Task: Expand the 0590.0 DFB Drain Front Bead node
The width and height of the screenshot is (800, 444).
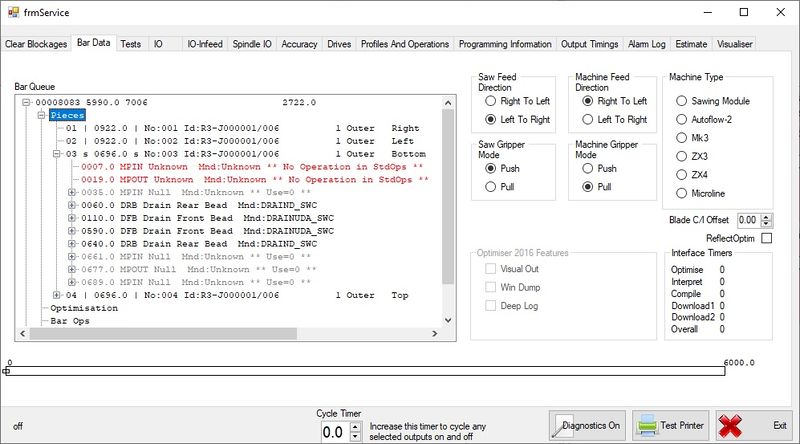Action: [72, 231]
